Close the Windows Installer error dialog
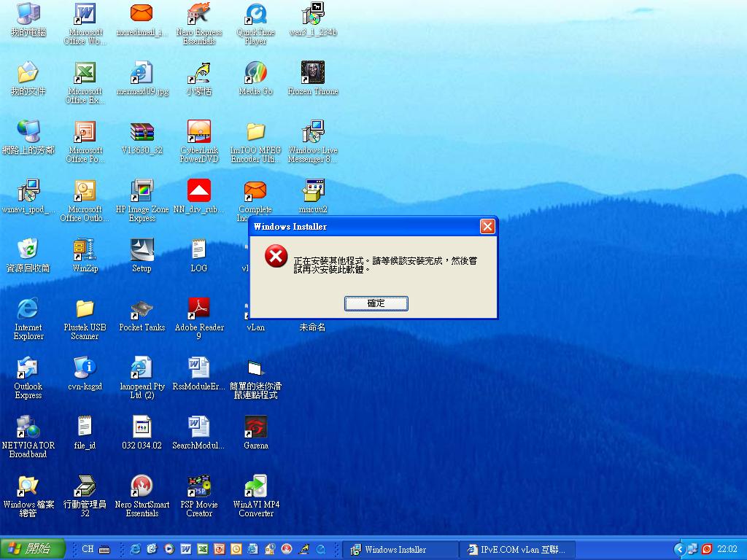Screen dimensions: 747x560 click(487, 227)
